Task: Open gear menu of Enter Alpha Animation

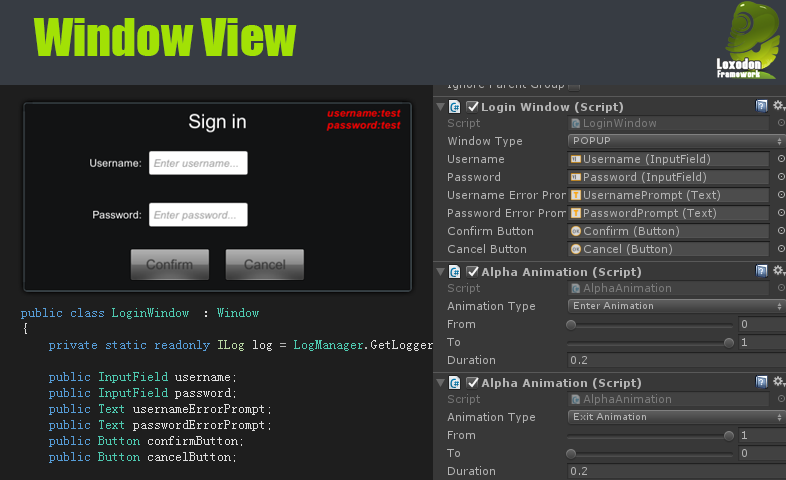Action: [x=778, y=271]
